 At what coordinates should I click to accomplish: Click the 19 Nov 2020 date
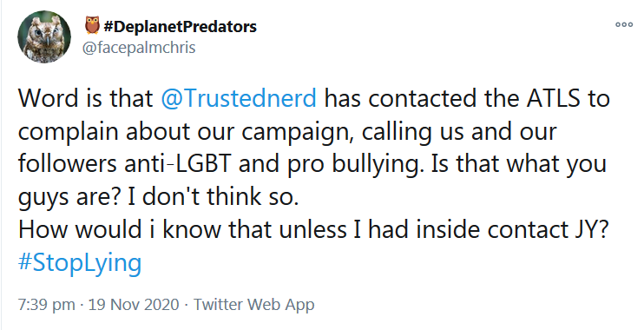(x=134, y=305)
